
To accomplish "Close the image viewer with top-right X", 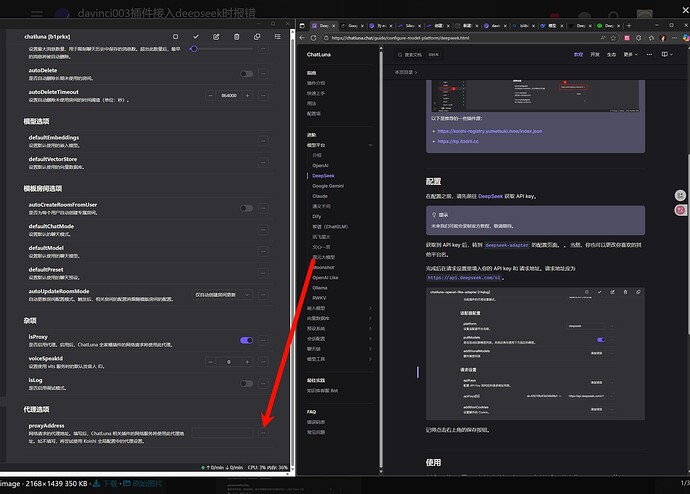I will click(x=685, y=9).
